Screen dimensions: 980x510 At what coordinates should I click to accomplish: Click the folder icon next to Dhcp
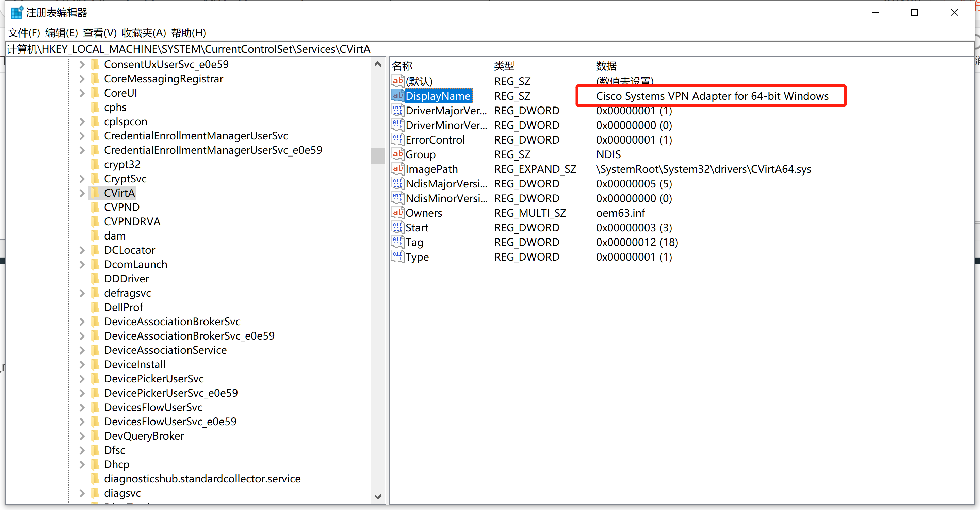point(96,464)
